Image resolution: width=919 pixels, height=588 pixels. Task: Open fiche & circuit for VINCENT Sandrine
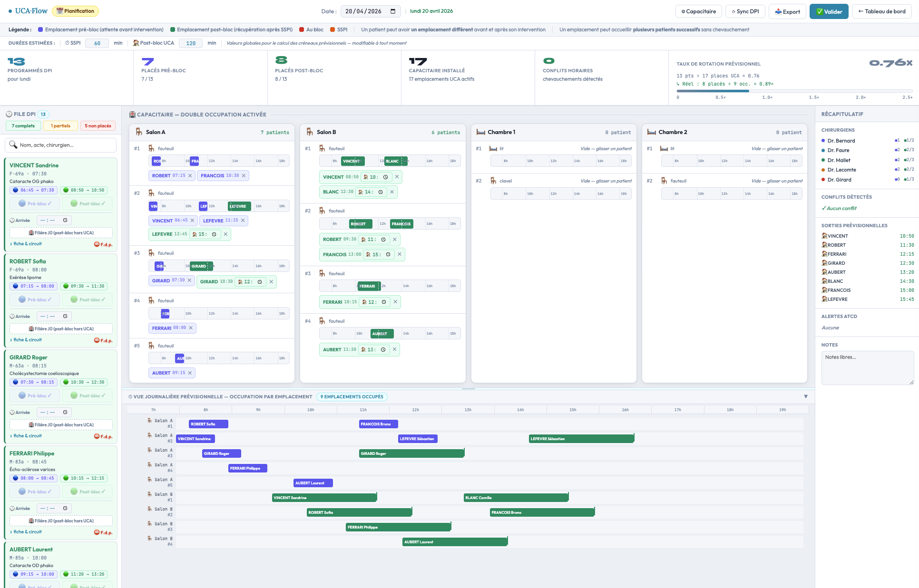click(26, 244)
